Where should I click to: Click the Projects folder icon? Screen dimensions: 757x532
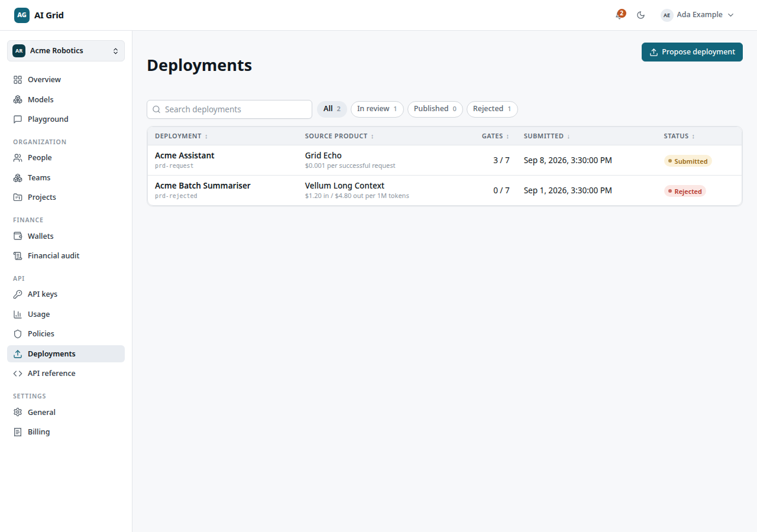click(x=18, y=197)
